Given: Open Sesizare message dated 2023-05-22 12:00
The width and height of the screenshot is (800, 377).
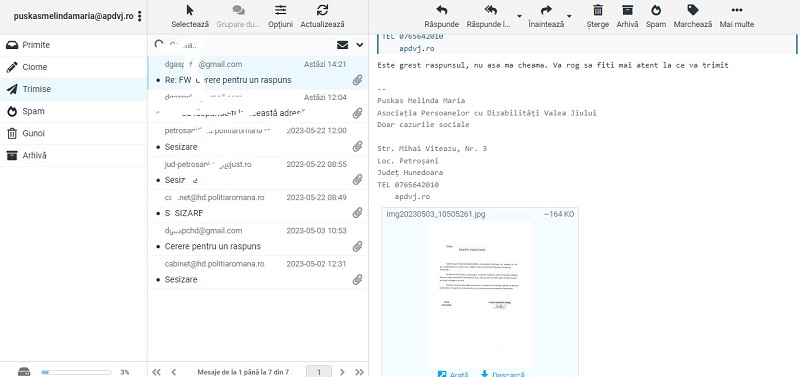Looking at the screenshot, I should click(x=258, y=139).
